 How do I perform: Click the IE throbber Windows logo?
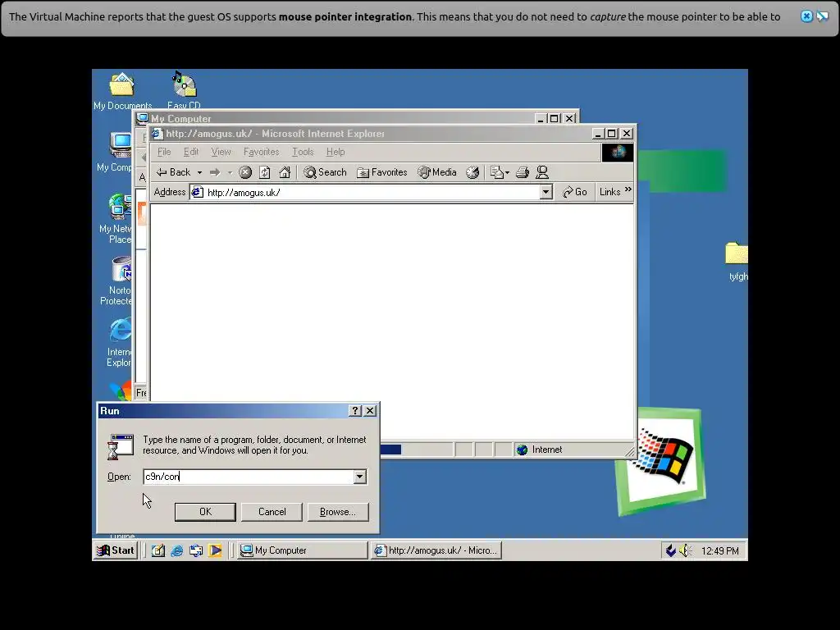pyautogui.click(x=618, y=153)
